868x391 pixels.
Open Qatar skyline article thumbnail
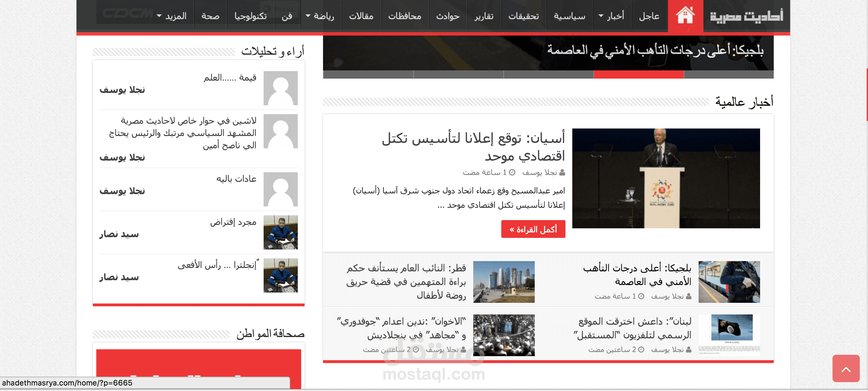click(504, 282)
